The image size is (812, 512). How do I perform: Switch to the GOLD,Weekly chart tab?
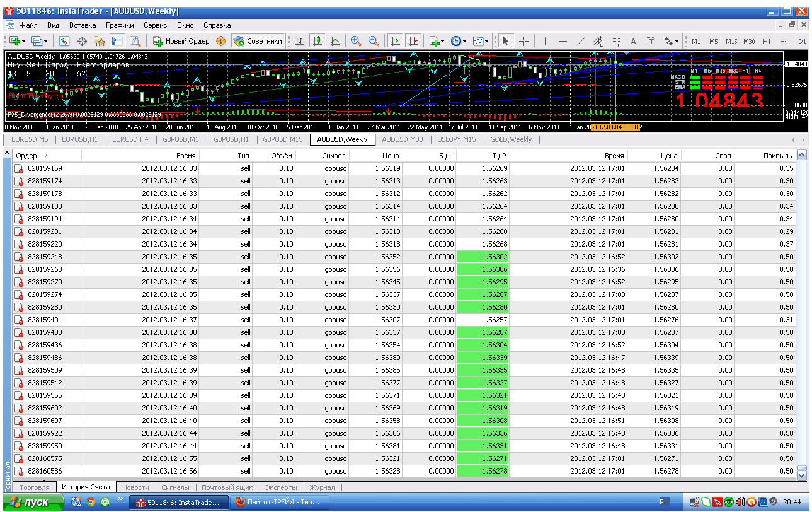[x=511, y=139]
